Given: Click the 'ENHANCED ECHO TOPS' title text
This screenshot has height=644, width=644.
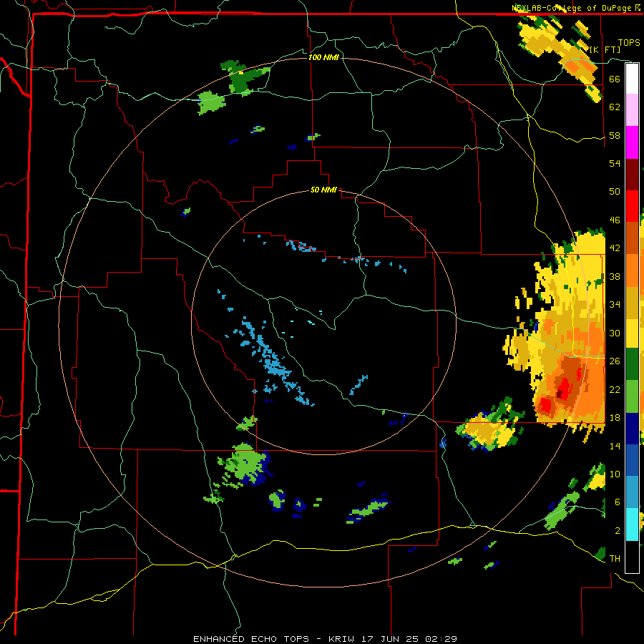Looking at the screenshot, I should 251,639.
